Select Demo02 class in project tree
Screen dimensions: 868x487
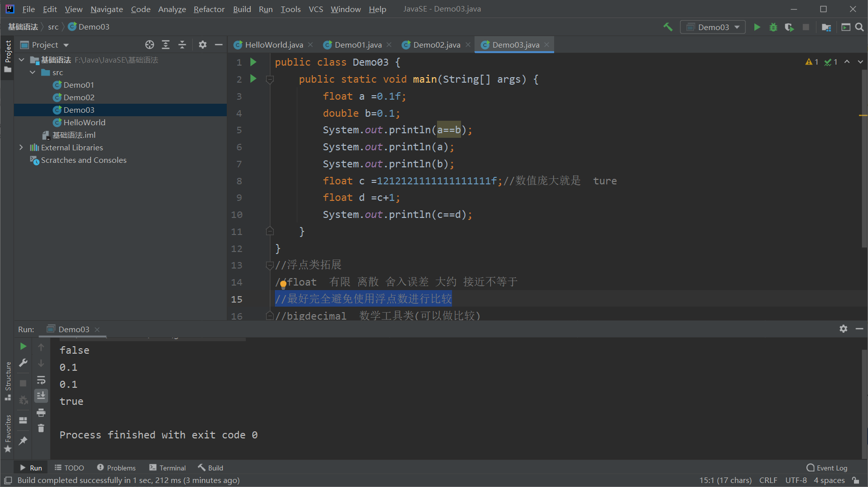pyautogui.click(x=79, y=97)
